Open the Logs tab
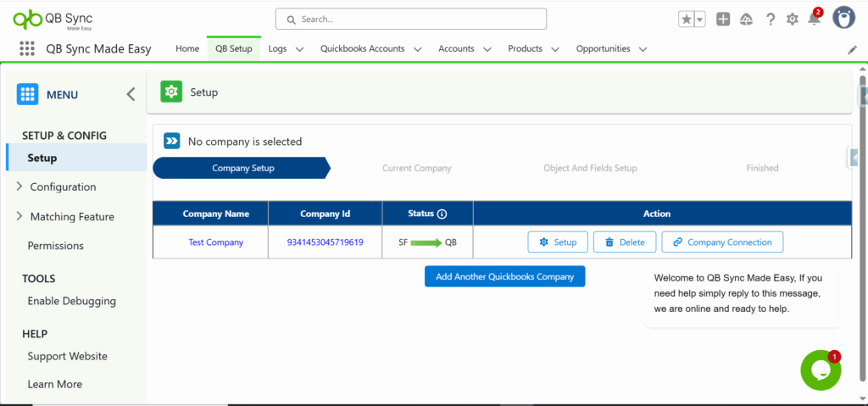This screenshot has width=868, height=406. 277,49
